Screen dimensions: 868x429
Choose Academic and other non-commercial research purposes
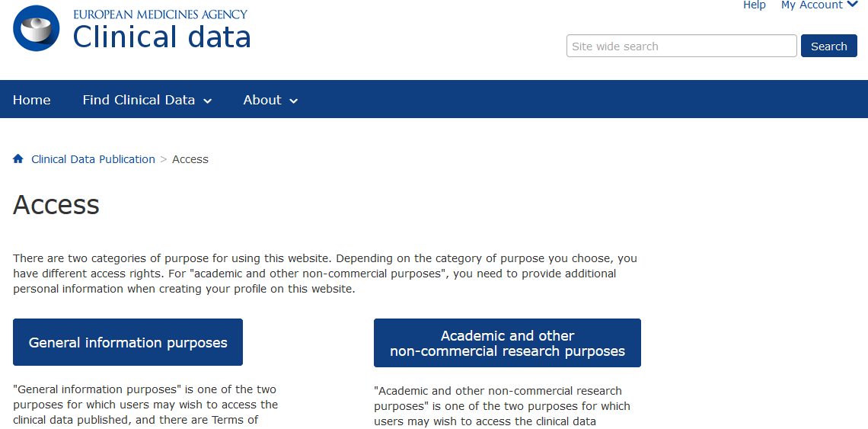coord(507,343)
